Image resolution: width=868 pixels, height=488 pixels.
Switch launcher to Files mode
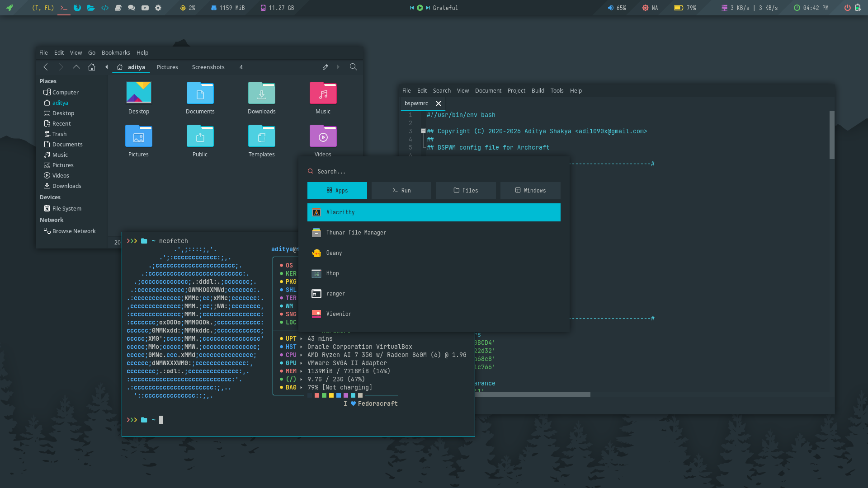(466, 191)
